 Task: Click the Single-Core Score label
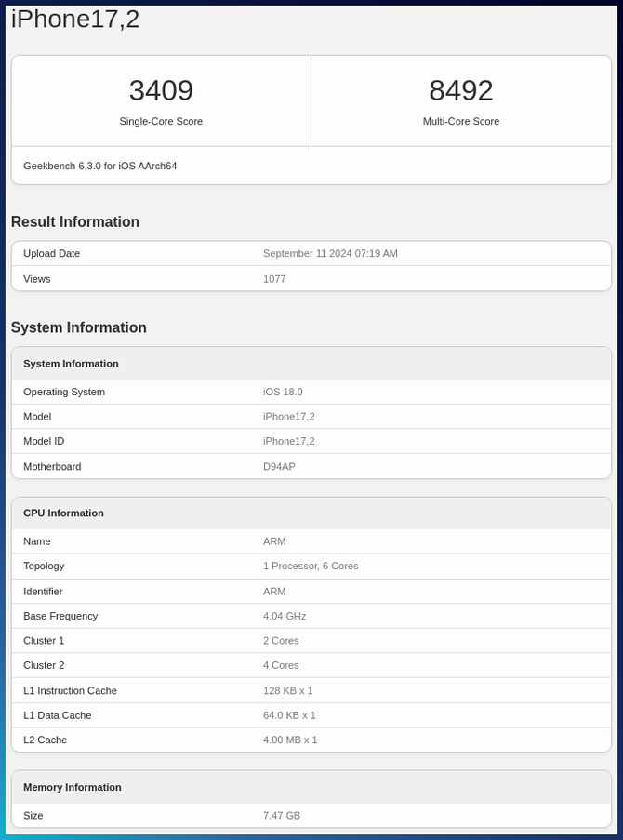[161, 122]
